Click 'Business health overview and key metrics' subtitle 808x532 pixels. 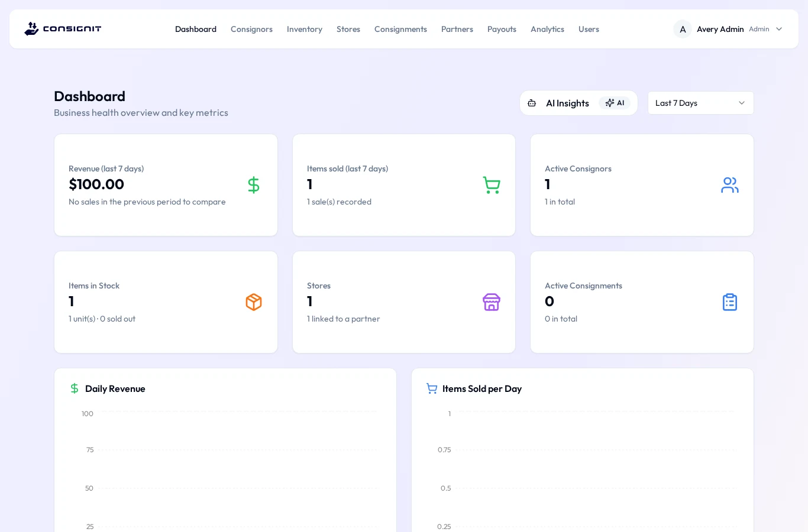tap(141, 112)
